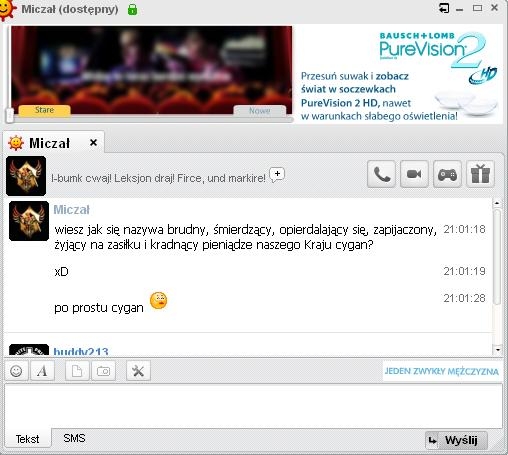The image size is (508, 455).
Task: Open text formatting with the A icon
Action: 42,371
